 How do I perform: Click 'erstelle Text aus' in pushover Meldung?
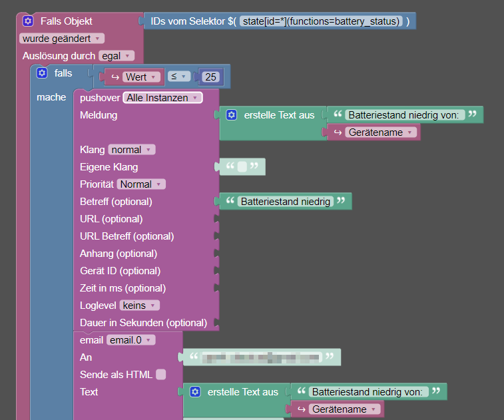point(279,115)
